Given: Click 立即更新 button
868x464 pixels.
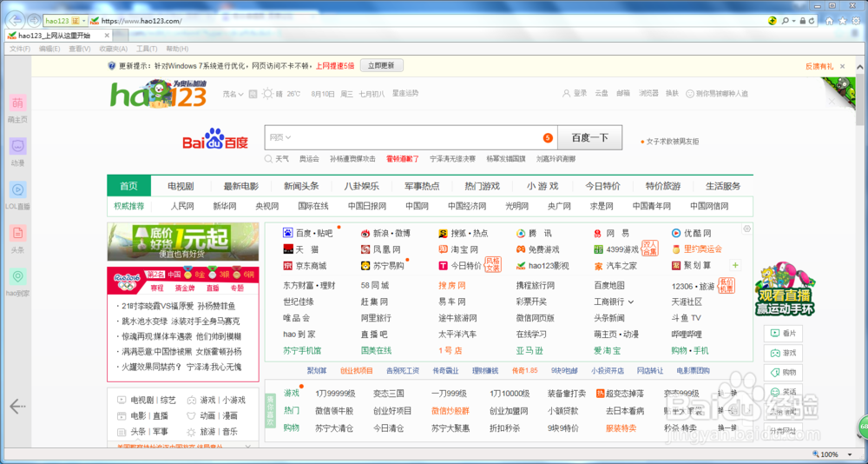Looking at the screenshot, I should (x=381, y=65).
